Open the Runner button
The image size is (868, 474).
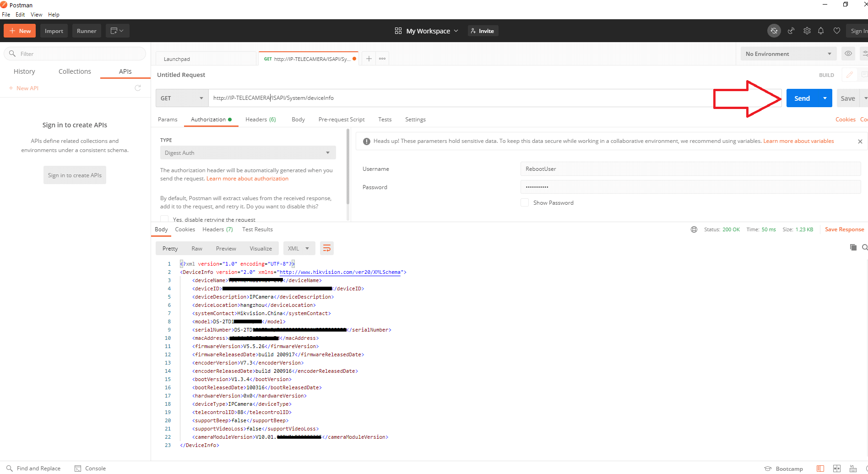(x=87, y=31)
